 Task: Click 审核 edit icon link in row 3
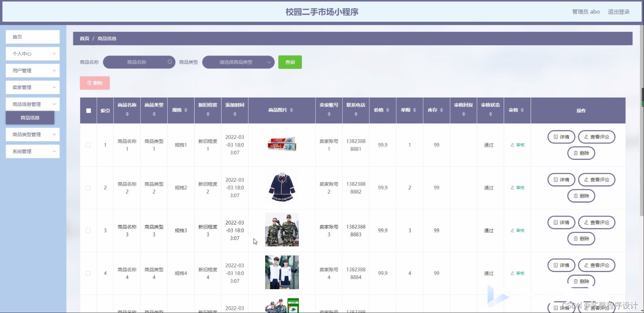pos(518,230)
